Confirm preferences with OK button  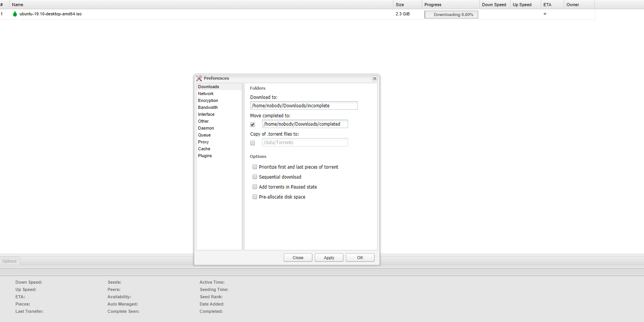[x=360, y=258]
